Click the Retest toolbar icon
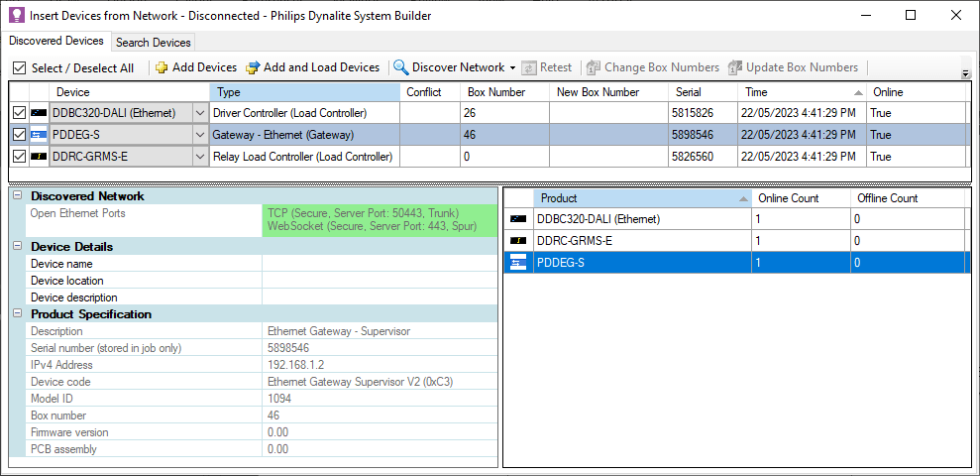Image resolution: width=980 pixels, height=476 pixels. click(x=530, y=67)
